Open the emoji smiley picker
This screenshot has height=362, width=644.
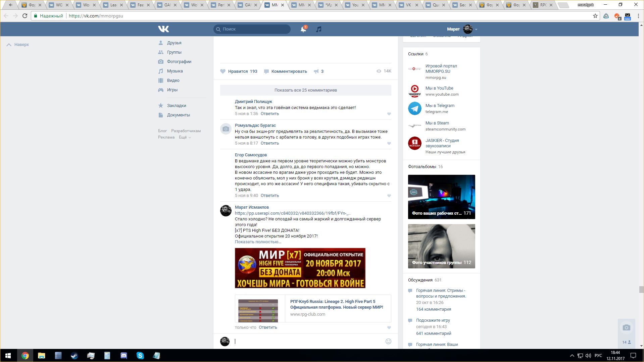click(388, 342)
